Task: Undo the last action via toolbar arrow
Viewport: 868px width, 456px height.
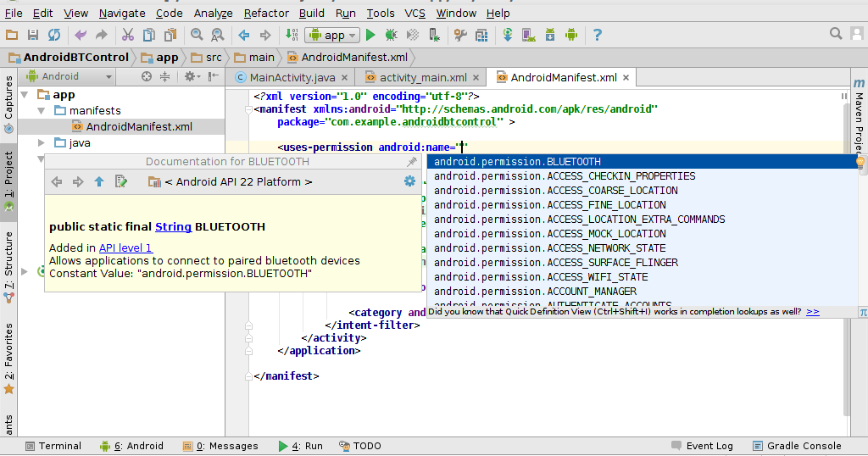Action: click(81, 36)
